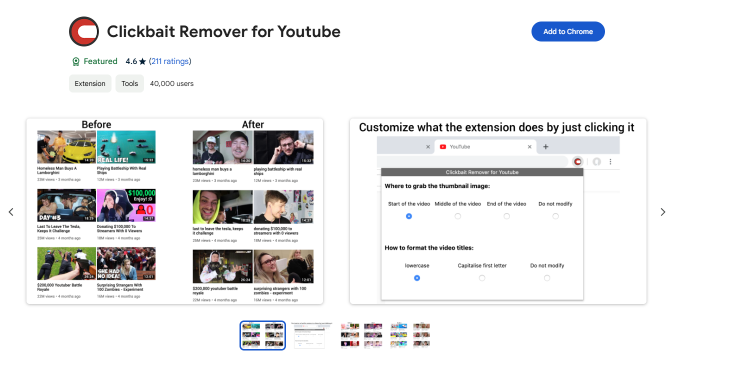Go to previous screenshot with left arrow

[11, 212]
